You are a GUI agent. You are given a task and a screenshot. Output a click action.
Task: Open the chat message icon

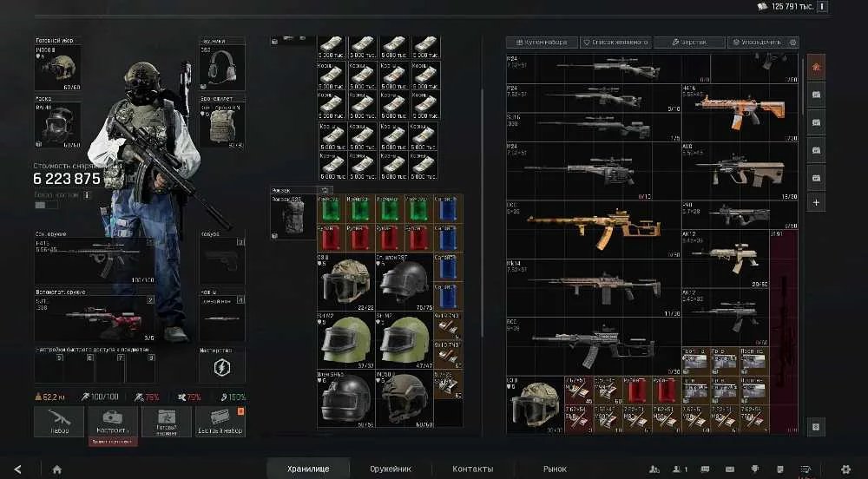point(705,469)
